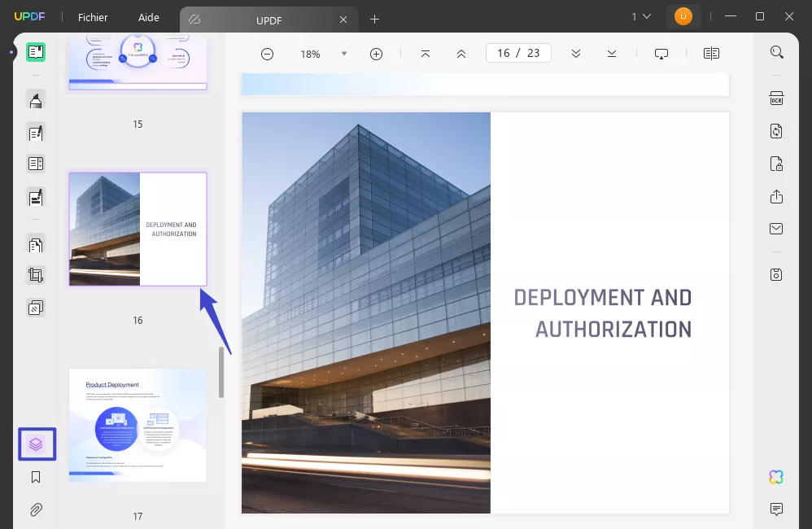Go to the next page arrow
This screenshot has width=812, height=529.
click(x=576, y=54)
